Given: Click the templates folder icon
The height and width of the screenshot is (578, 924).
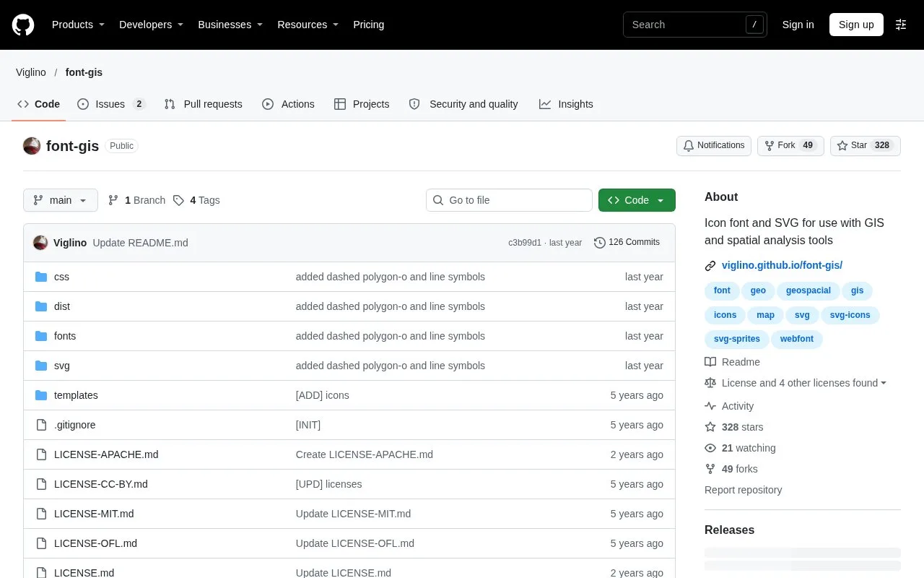Looking at the screenshot, I should 41,395.
